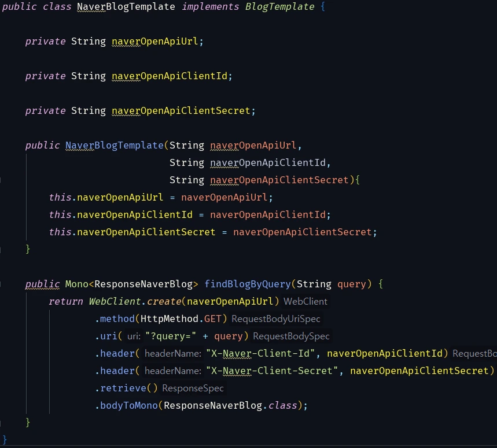
Task: Click this.naverOpenApiUrl assignment target
Action: tap(106, 198)
